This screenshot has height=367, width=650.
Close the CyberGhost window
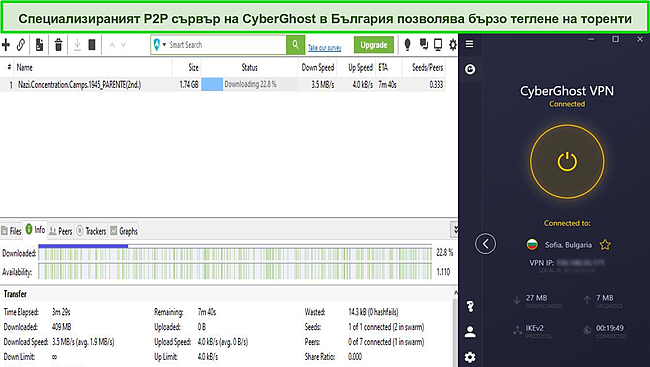(640, 39)
